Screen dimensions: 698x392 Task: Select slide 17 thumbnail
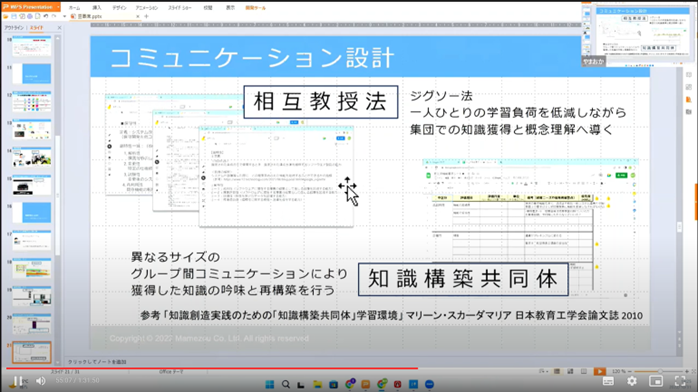[32, 241]
